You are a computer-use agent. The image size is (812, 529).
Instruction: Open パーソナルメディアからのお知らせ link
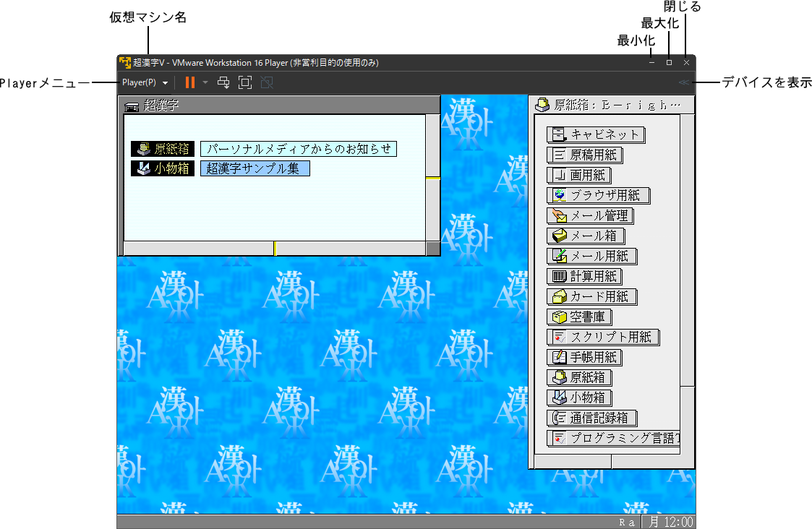point(299,149)
